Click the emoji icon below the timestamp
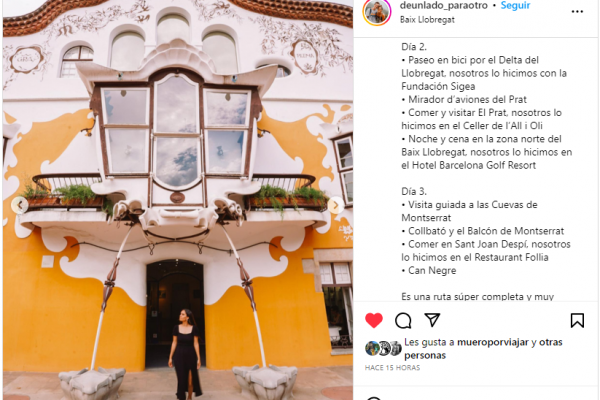This screenshot has height=400, width=600. [x=373, y=398]
